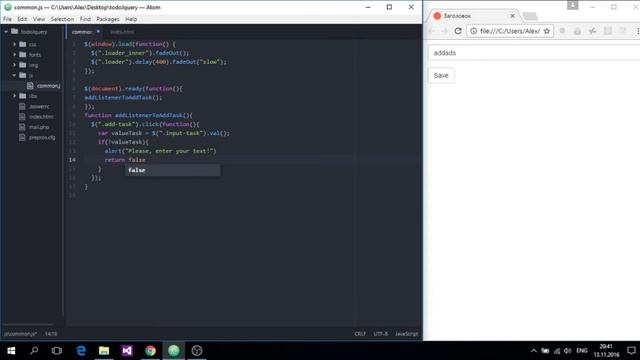Go back in Chrome

(x=432, y=31)
